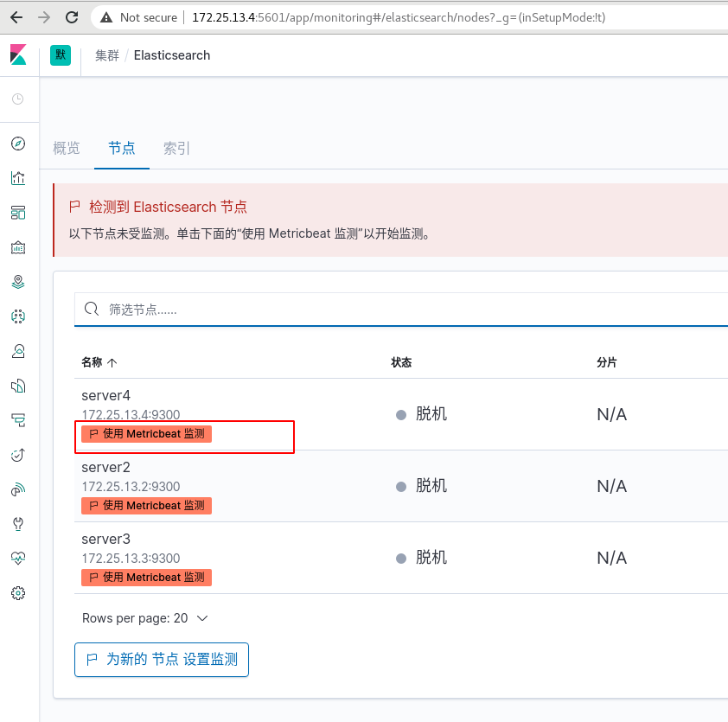Click 172.25.13.4:9300 address text
Image resolution: width=728 pixels, height=722 pixels.
click(131, 415)
